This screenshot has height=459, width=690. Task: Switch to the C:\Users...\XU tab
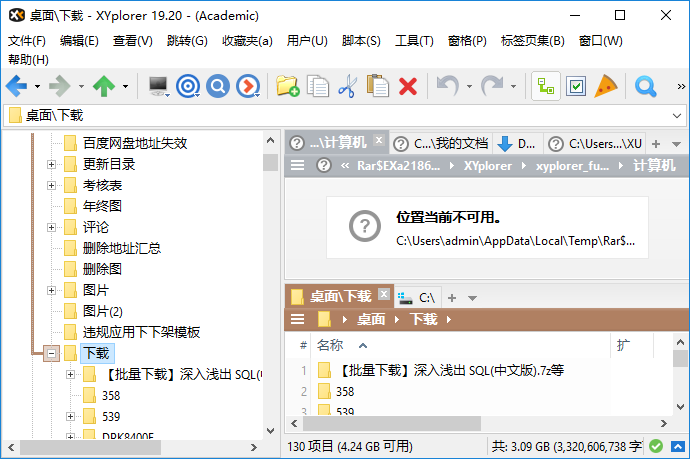[595, 143]
